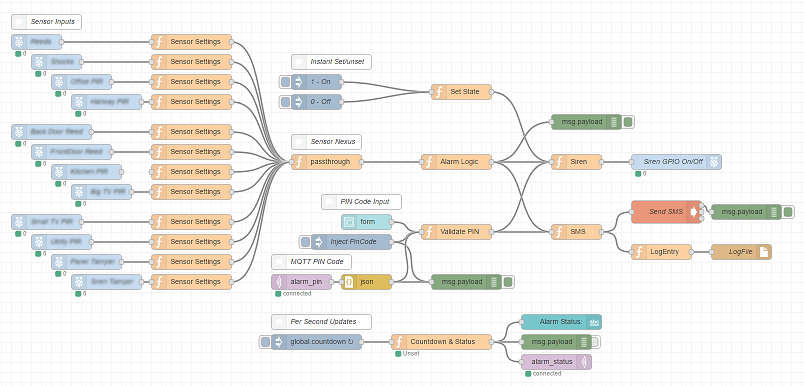Image resolution: width=805 pixels, height=386 pixels.
Task: Select the PIN Code Input comment node
Action: point(361,202)
